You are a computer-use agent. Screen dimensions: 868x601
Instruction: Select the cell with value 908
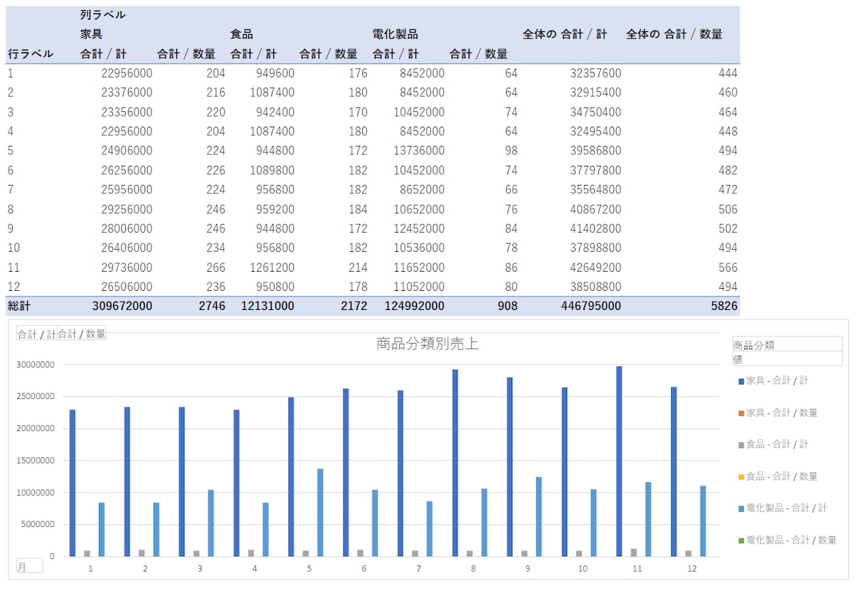pos(507,306)
